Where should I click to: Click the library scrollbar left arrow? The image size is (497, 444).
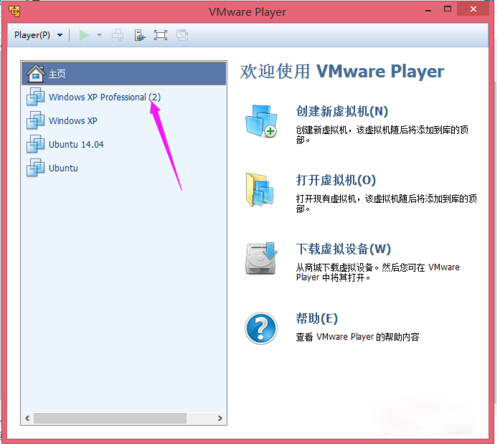tap(27, 418)
